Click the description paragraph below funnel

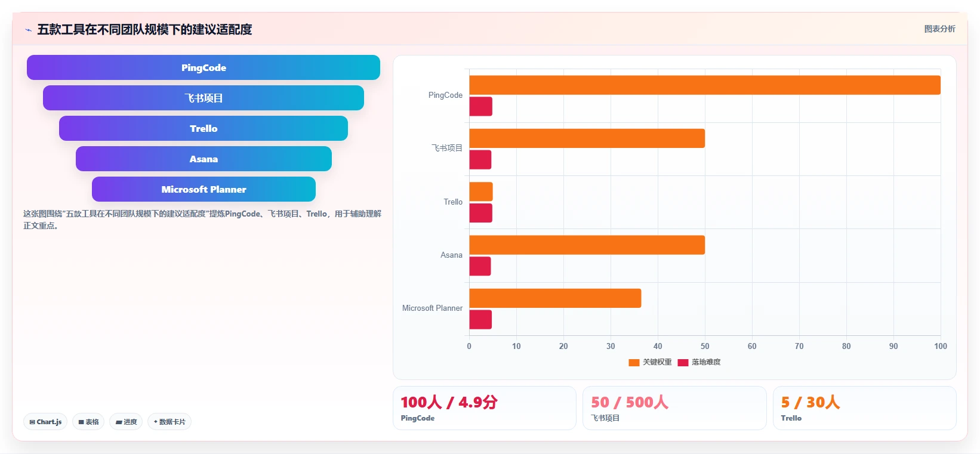[202, 220]
